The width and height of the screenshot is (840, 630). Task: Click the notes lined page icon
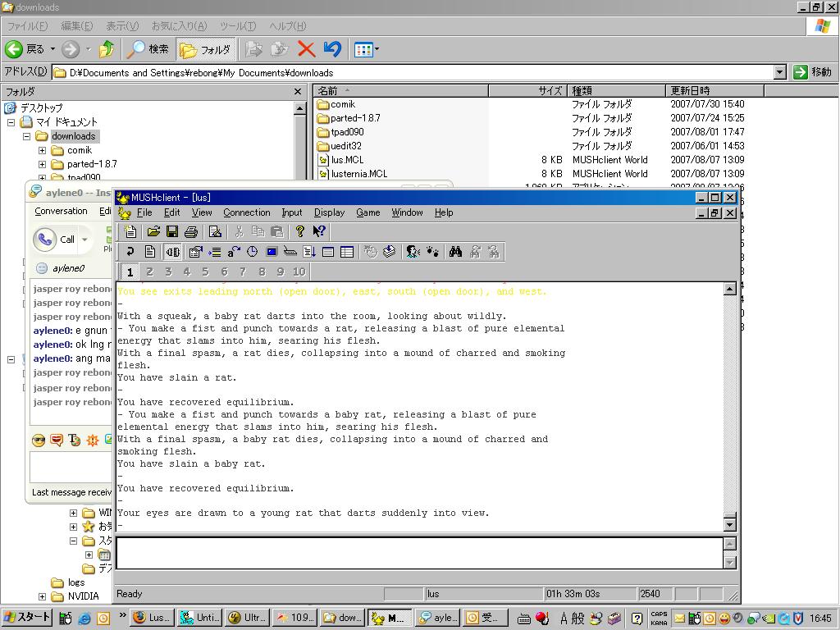(328, 252)
